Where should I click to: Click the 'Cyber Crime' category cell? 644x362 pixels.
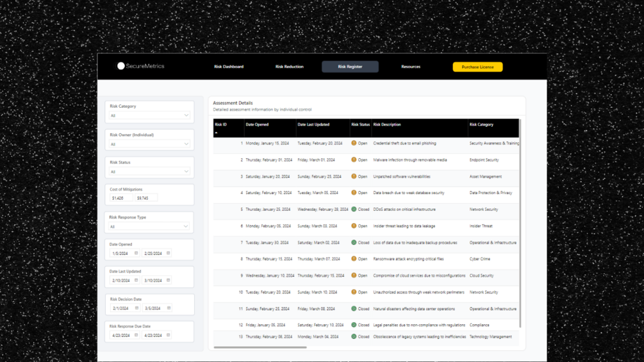coord(480,259)
